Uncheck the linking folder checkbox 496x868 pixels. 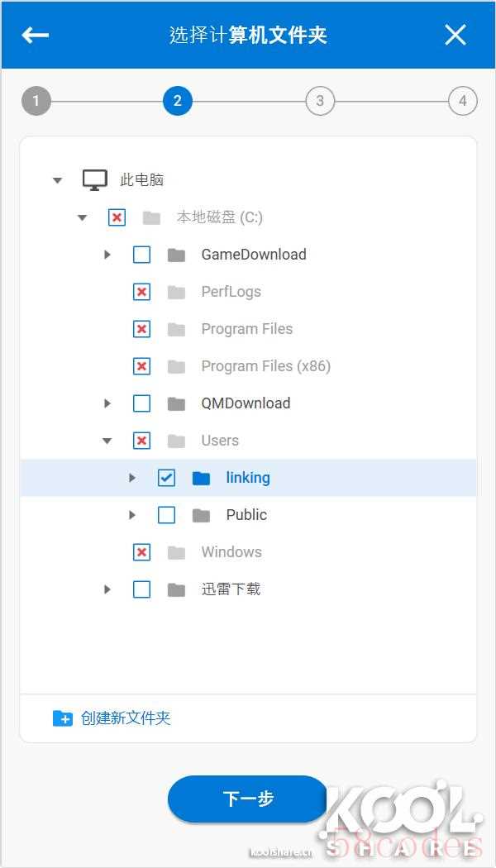166,478
